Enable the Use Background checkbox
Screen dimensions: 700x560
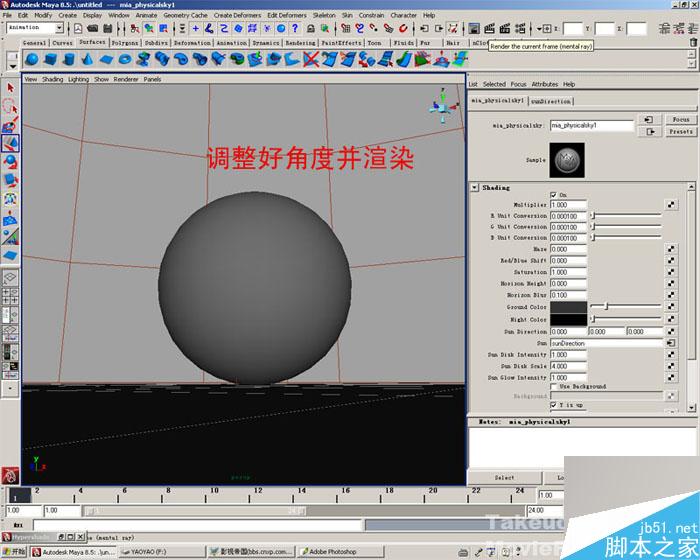pos(554,386)
